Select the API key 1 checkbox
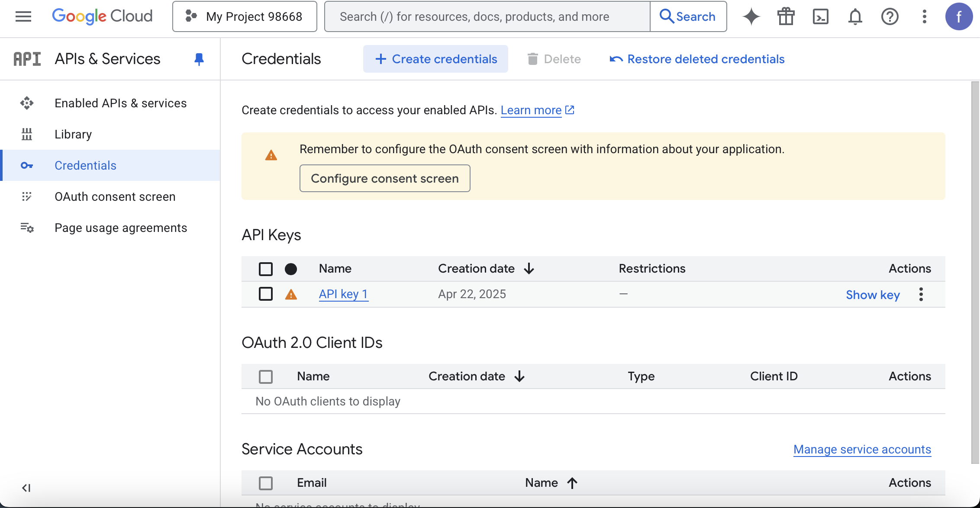 click(x=265, y=294)
